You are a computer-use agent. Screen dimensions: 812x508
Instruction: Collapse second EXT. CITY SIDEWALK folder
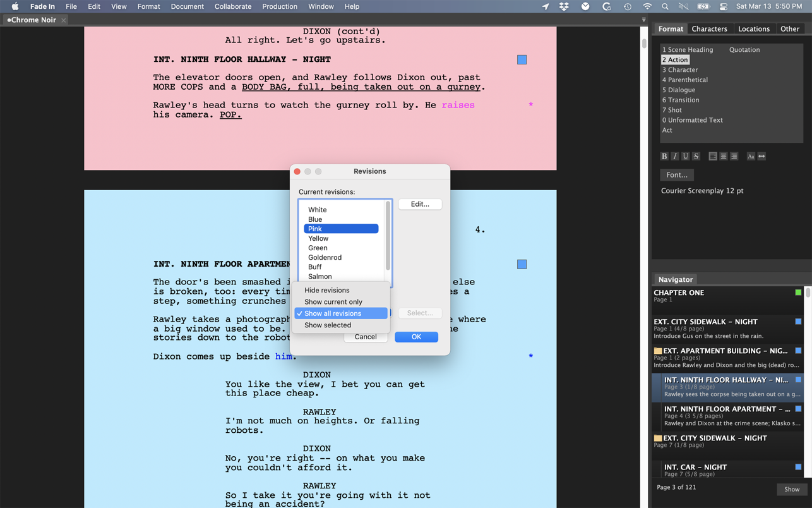(658, 438)
